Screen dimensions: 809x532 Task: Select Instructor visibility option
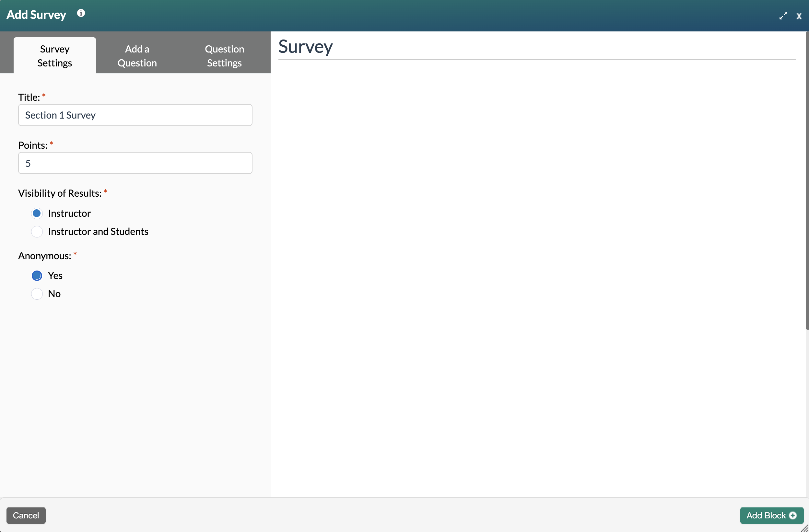pyautogui.click(x=37, y=213)
